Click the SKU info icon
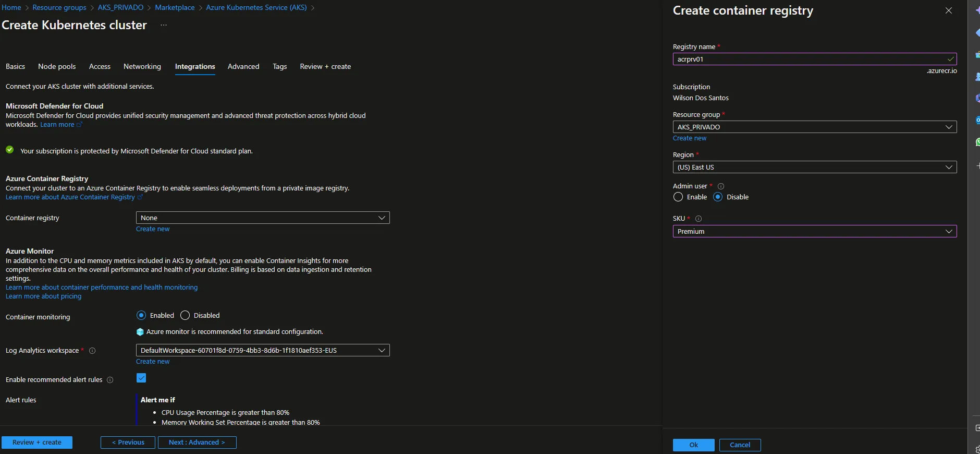 coord(699,219)
